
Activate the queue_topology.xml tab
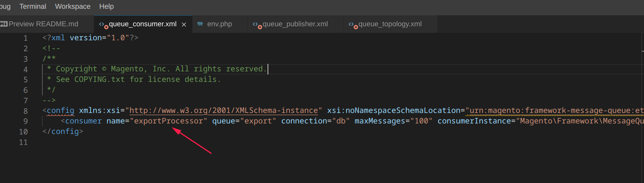click(390, 24)
